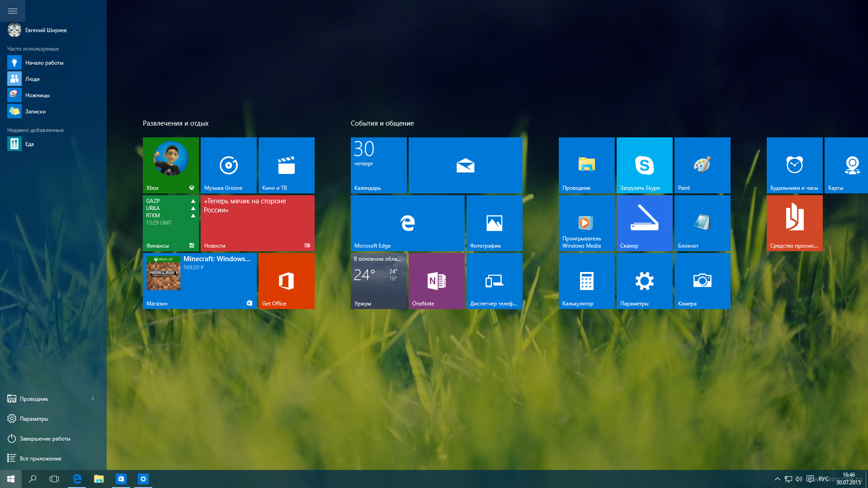
Task: Open the Музыка Groove tile
Action: pyautogui.click(x=229, y=165)
